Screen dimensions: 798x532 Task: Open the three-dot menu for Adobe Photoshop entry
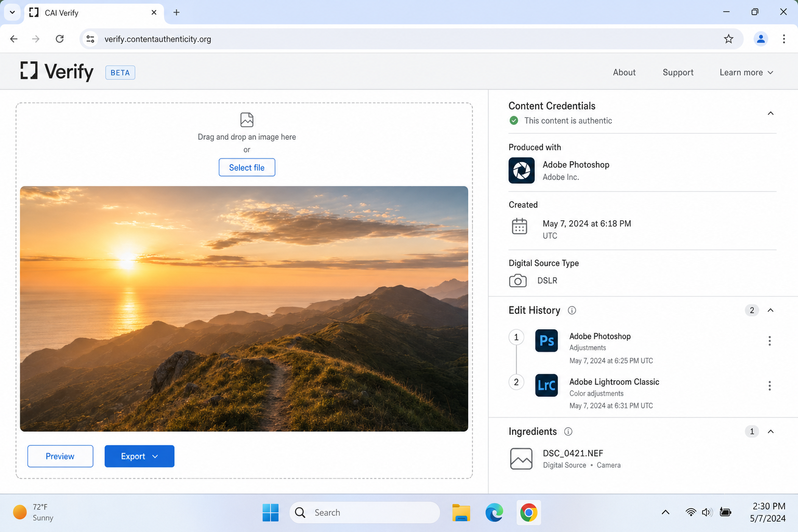(x=769, y=341)
